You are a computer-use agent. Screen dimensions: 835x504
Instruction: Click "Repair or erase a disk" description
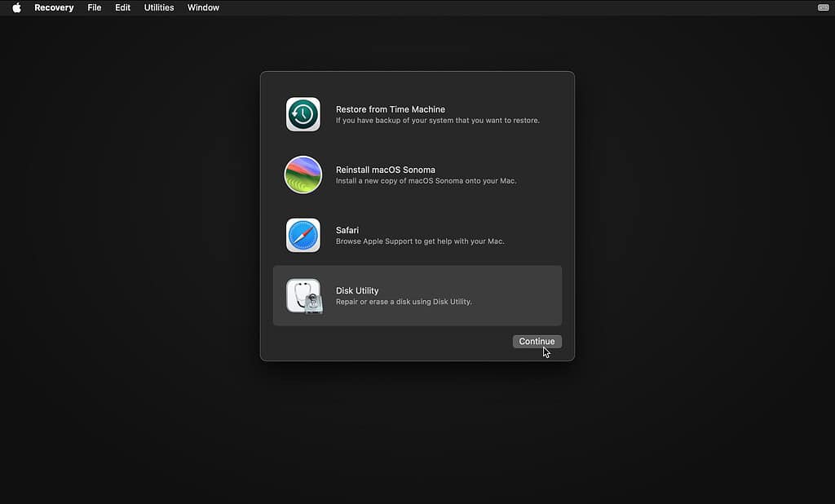point(404,302)
